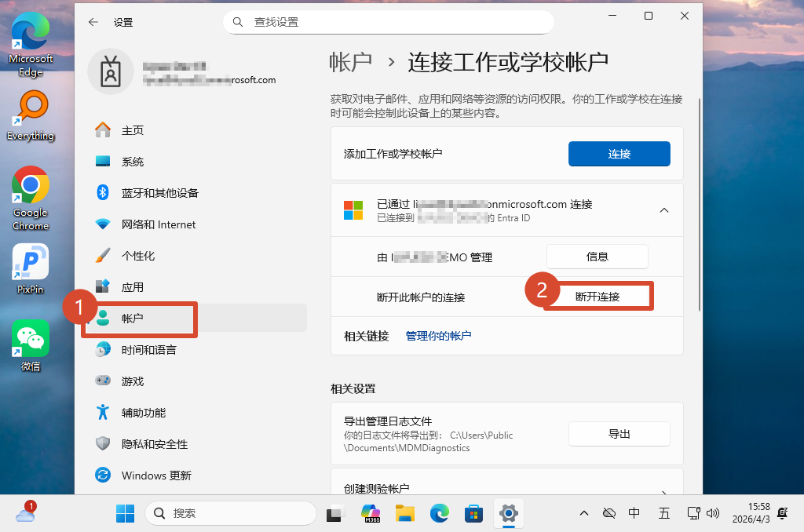Viewport: 804px width, 532px height.
Task: Open File Explorer from the taskbar
Action: point(404,514)
